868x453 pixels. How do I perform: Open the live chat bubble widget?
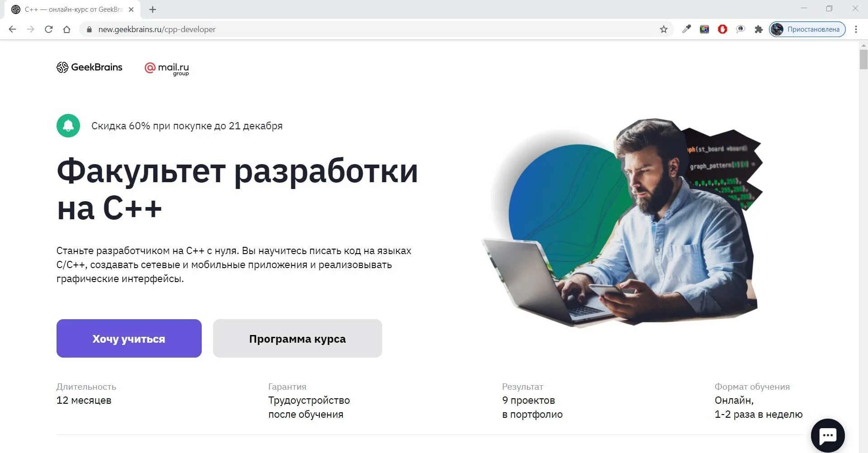pos(828,436)
